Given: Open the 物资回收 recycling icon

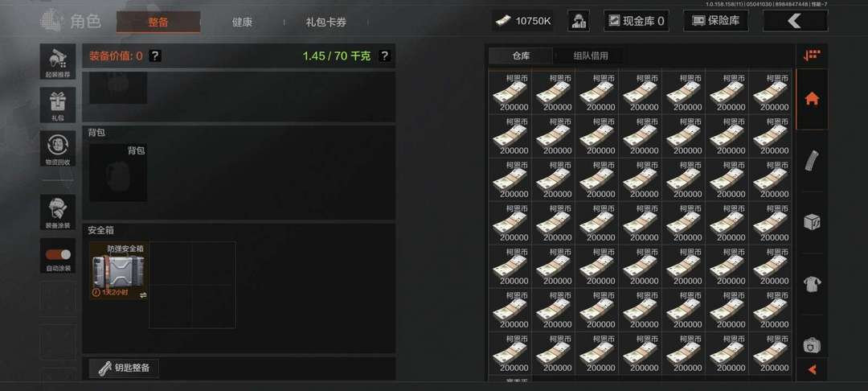Looking at the screenshot, I should [x=58, y=148].
